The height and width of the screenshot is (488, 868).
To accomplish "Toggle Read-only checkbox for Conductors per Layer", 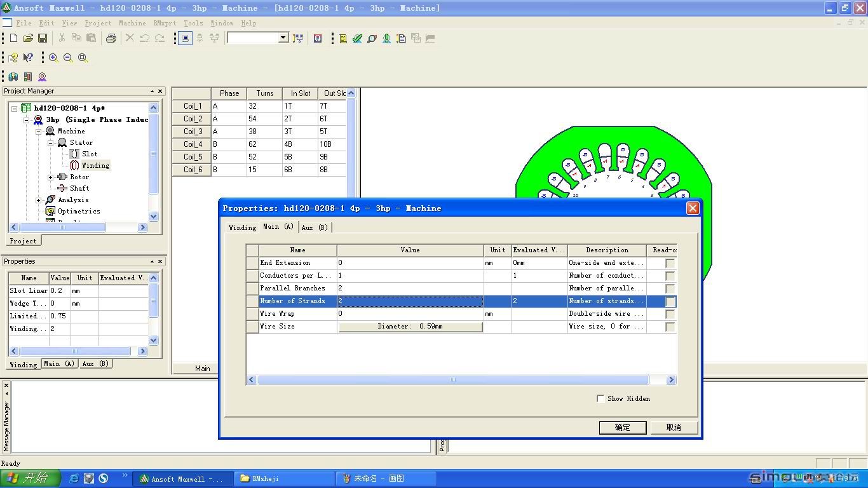I will [x=670, y=276].
